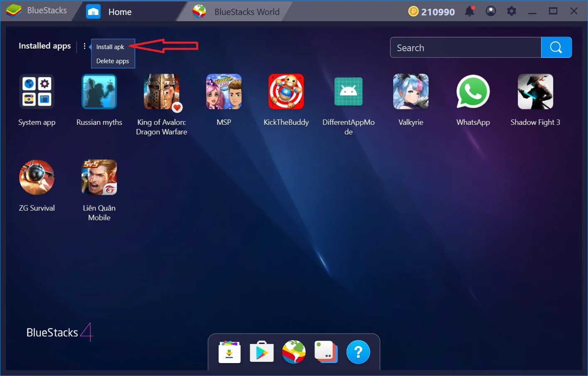
Task: Open the help question mark icon
Action: pyautogui.click(x=358, y=352)
